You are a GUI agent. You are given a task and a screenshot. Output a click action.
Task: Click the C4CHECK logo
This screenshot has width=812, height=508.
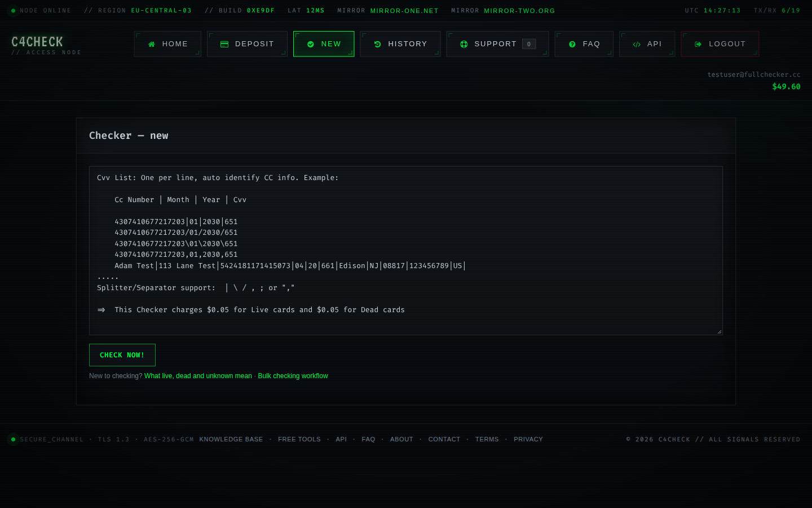coord(37,42)
